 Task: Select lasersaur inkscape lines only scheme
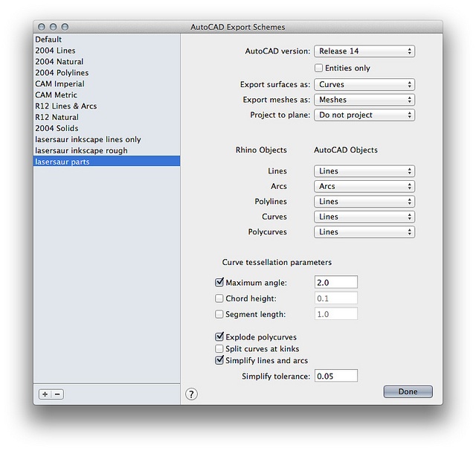[106, 139]
